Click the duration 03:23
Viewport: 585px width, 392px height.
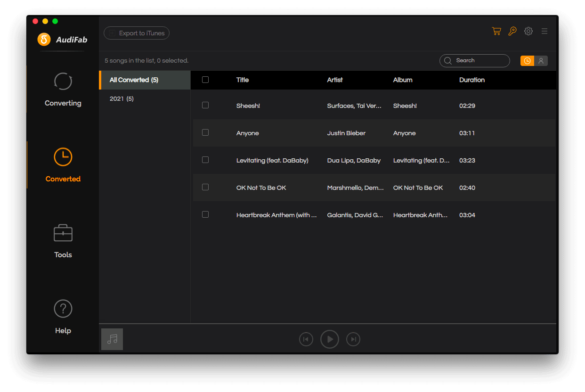(467, 161)
